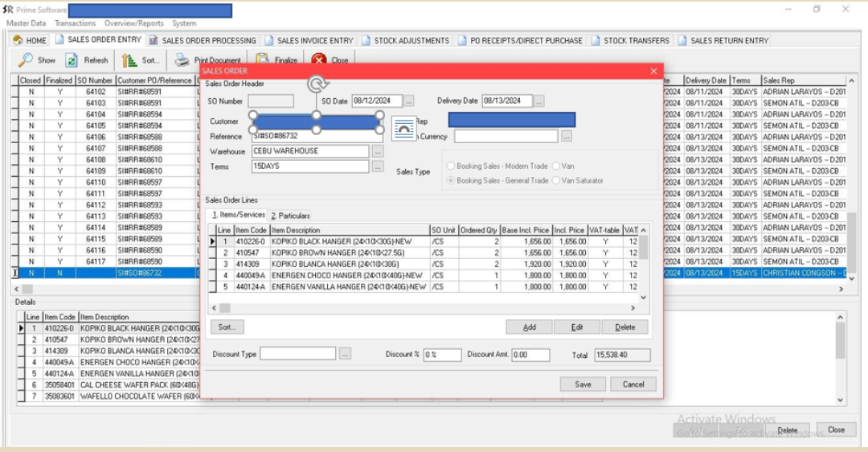868x452 pixels.
Task: Click the layout options icon beside Customer field
Action: pyautogui.click(x=403, y=127)
